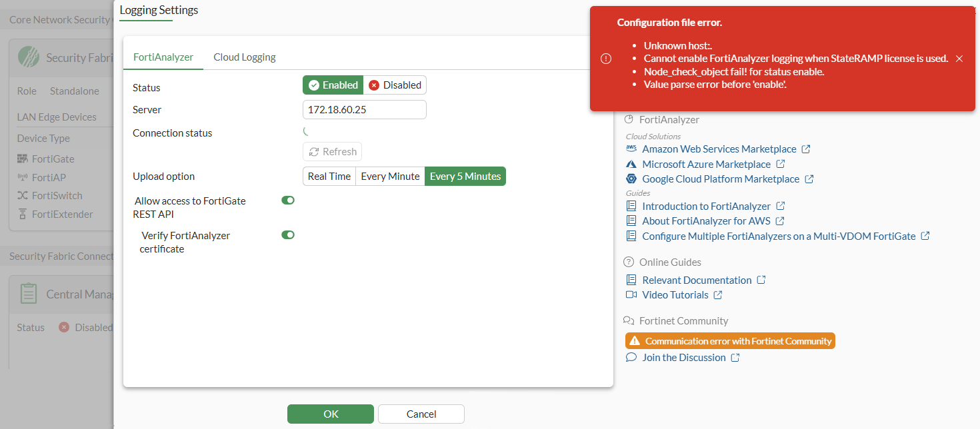Image resolution: width=980 pixels, height=429 pixels.
Task: Open the FortiAnalyzer tab
Action: coord(163,57)
